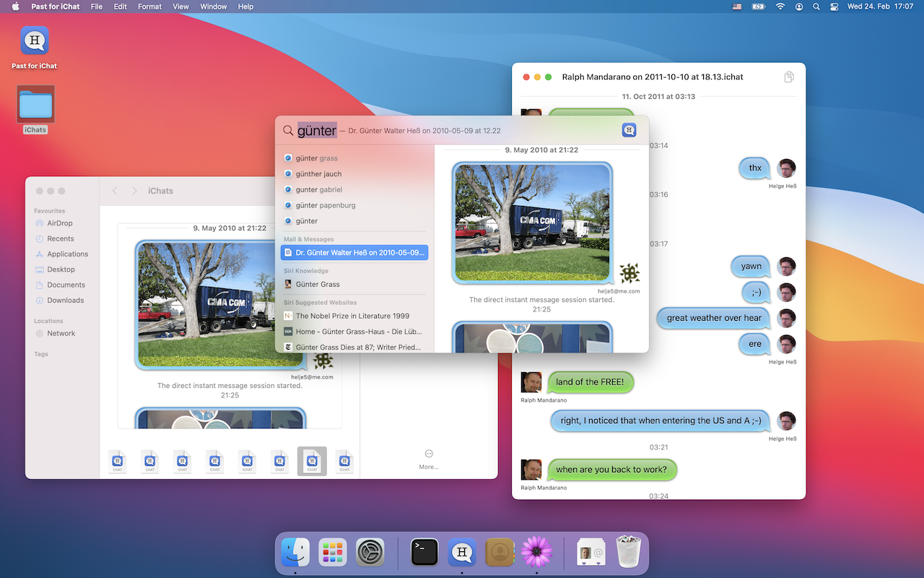924x578 pixels.
Task: Click the Wi-Fi status icon in the menu bar
Action: click(x=780, y=7)
